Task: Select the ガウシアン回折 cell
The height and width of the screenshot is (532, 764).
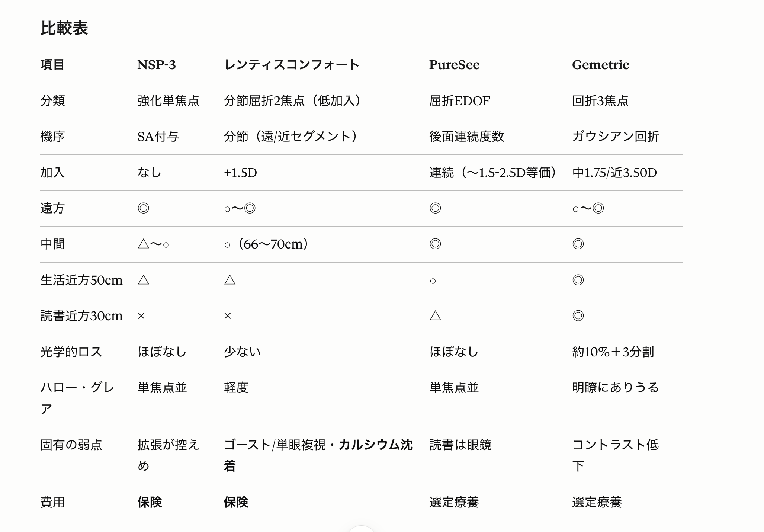Action: point(616,137)
